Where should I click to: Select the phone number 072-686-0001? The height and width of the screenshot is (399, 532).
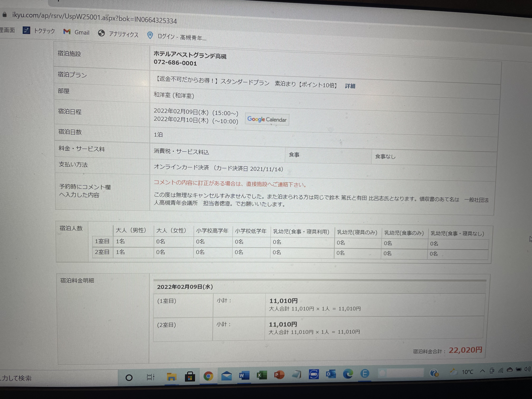coord(175,63)
